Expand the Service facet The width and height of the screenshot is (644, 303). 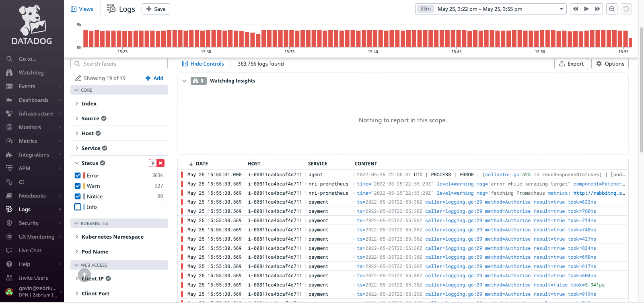coord(91,148)
